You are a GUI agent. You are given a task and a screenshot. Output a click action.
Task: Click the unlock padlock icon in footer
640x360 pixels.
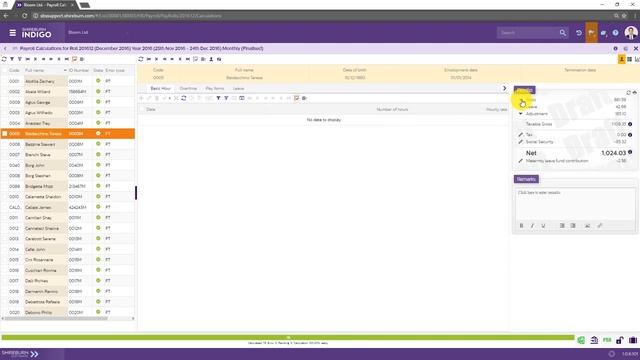620,340
